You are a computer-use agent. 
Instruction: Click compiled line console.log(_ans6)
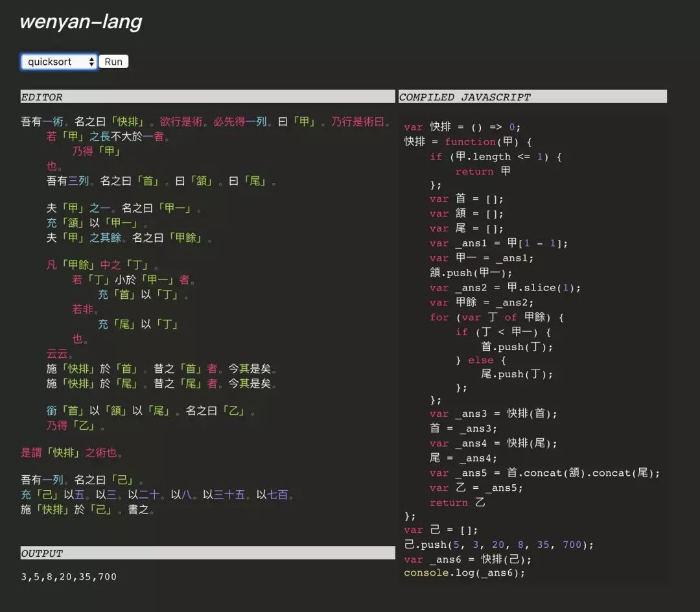464,572
